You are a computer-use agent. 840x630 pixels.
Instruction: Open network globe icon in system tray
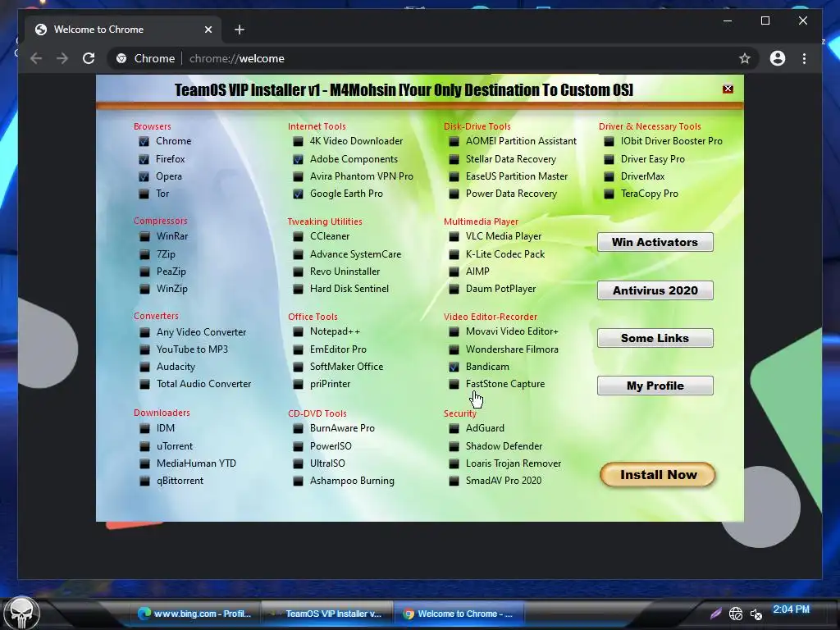point(736,614)
